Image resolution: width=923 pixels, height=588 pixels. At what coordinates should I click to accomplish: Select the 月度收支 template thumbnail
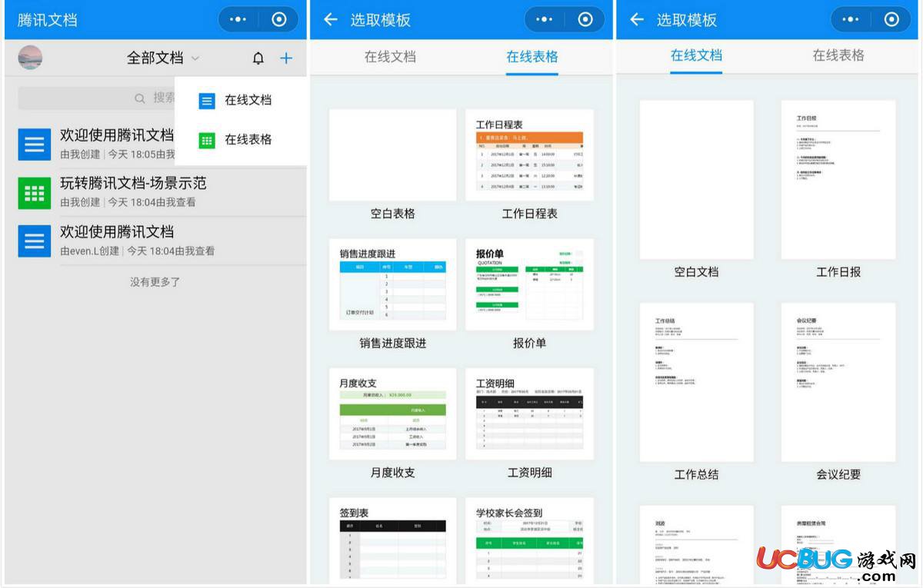(392, 414)
